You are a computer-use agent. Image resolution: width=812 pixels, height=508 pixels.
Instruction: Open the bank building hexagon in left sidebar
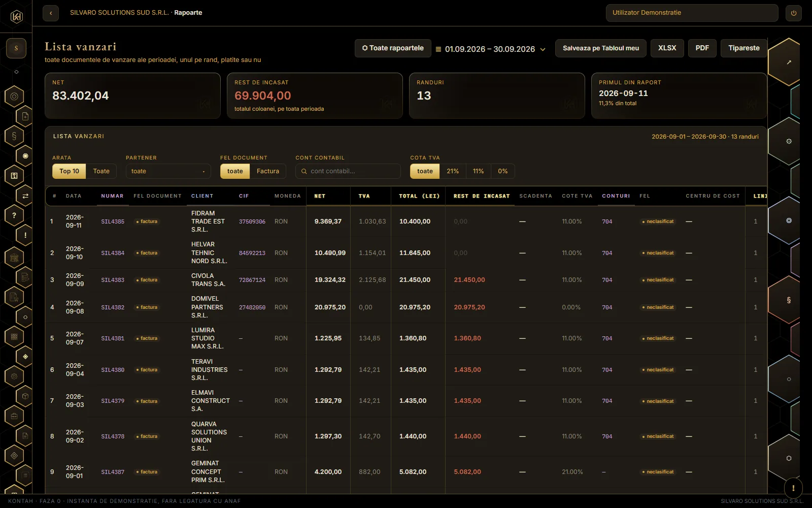tap(14, 258)
